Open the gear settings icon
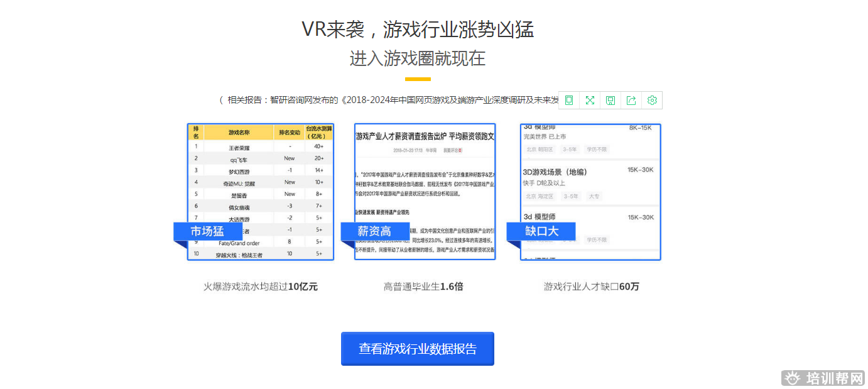This screenshot has width=868, height=389. coord(652,101)
